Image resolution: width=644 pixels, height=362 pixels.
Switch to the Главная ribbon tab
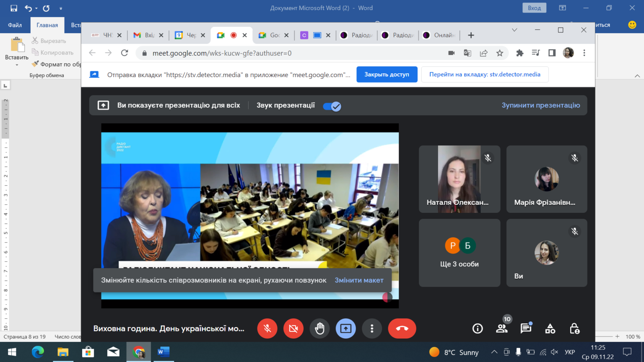click(47, 25)
